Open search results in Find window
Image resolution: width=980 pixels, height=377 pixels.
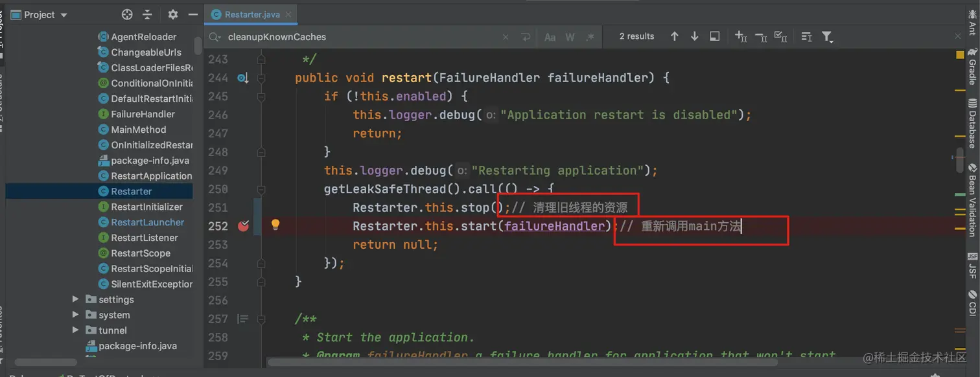pyautogui.click(x=714, y=36)
